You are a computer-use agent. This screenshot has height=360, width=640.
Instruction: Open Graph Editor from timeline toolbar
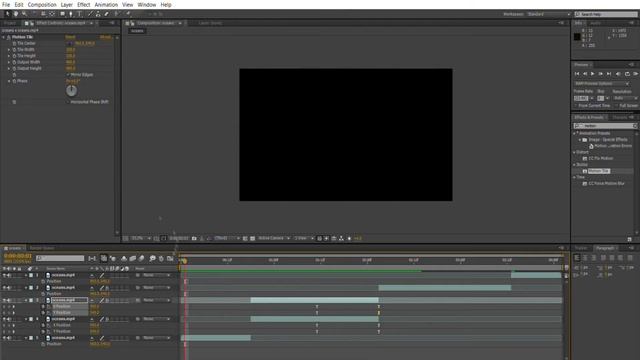point(170,258)
